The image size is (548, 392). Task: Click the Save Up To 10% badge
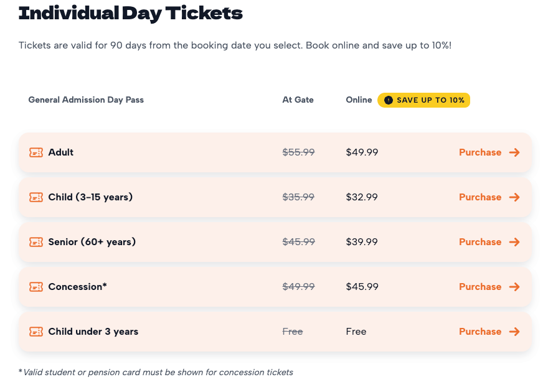pyautogui.click(x=423, y=100)
